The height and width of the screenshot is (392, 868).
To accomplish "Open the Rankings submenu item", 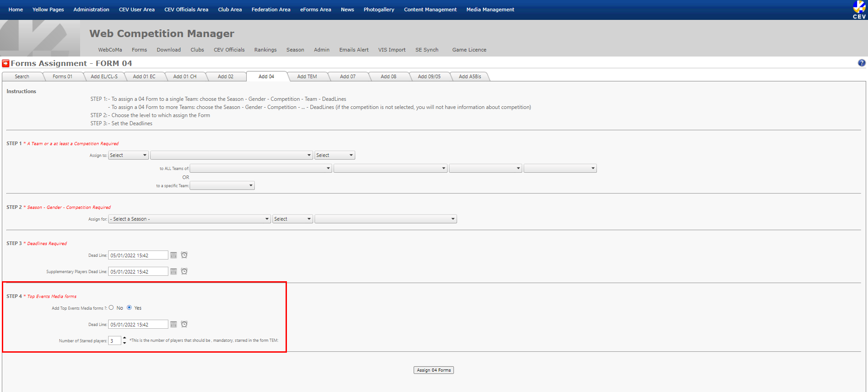I will coord(265,50).
